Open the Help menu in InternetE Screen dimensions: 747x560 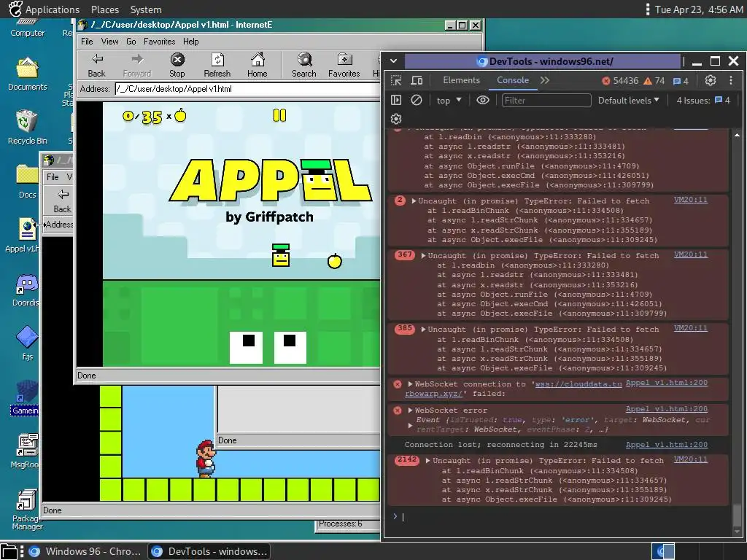[190, 42]
